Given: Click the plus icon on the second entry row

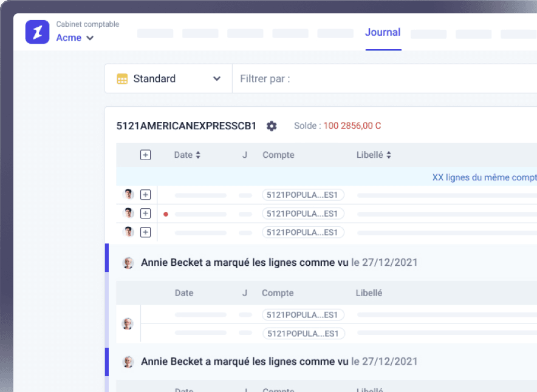Looking at the screenshot, I should [145, 213].
